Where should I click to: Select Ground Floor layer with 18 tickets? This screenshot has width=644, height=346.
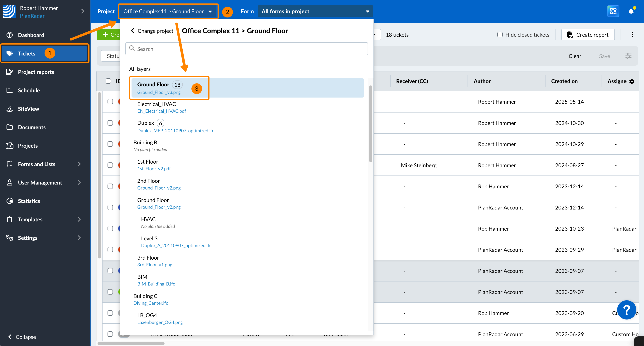pyautogui.click(x=247, y=88)
